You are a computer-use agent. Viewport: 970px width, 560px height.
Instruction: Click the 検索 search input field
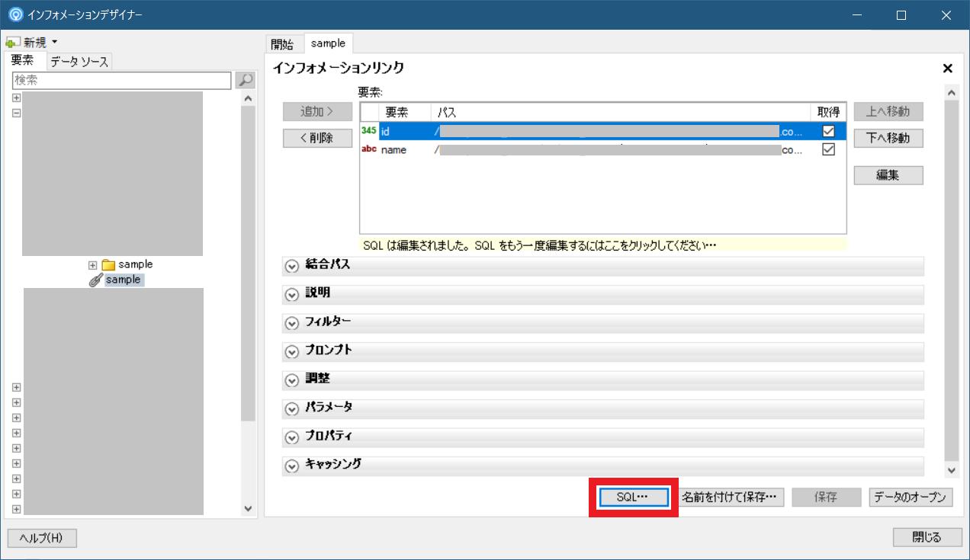[121, 80]
